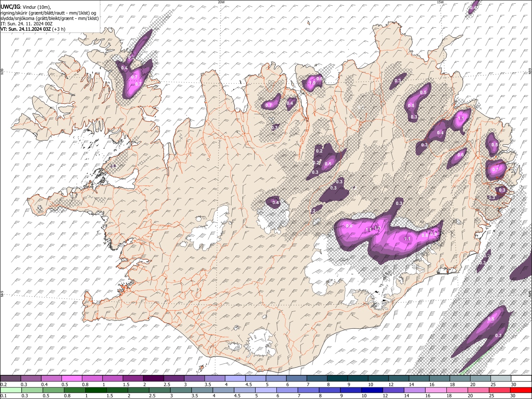
Task: Click the 0.4 value in the Westfjords snow band
Action: (x=124, y=68)
